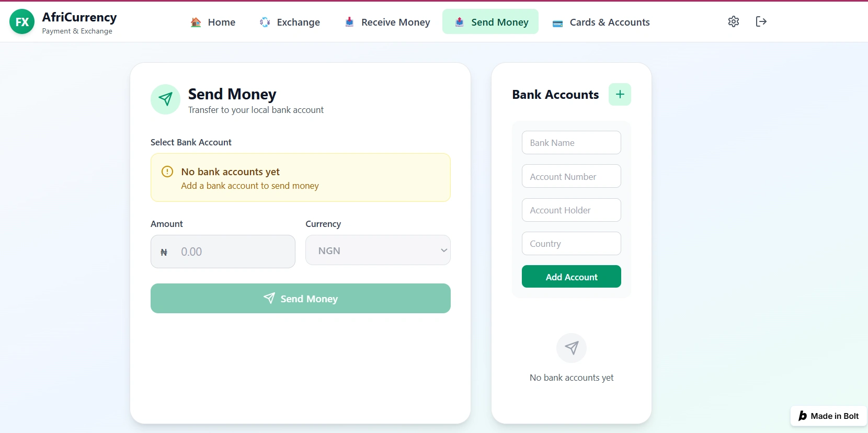Open Cards & Accounts page
868x433 pixels.
(601, 22)
